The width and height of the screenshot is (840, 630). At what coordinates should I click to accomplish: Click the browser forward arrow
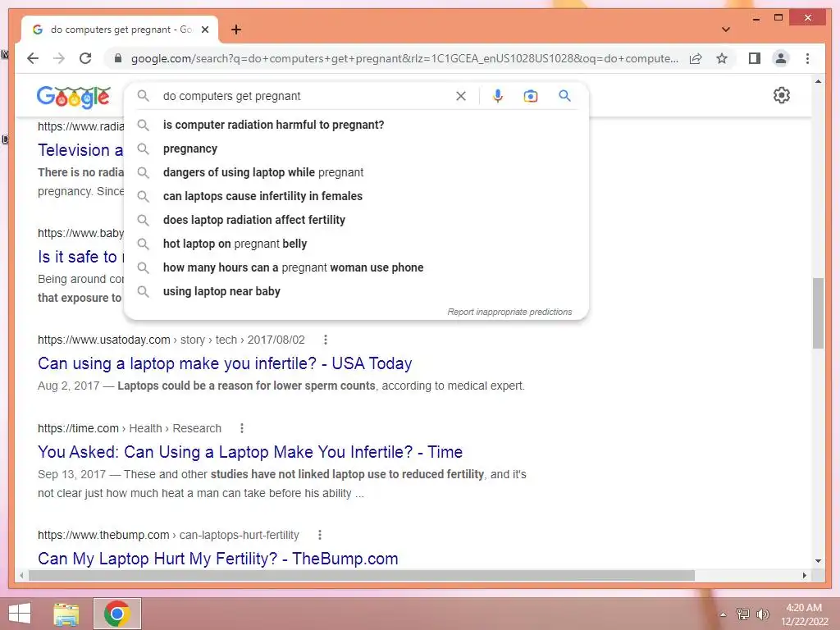click(x=59, y=58)
